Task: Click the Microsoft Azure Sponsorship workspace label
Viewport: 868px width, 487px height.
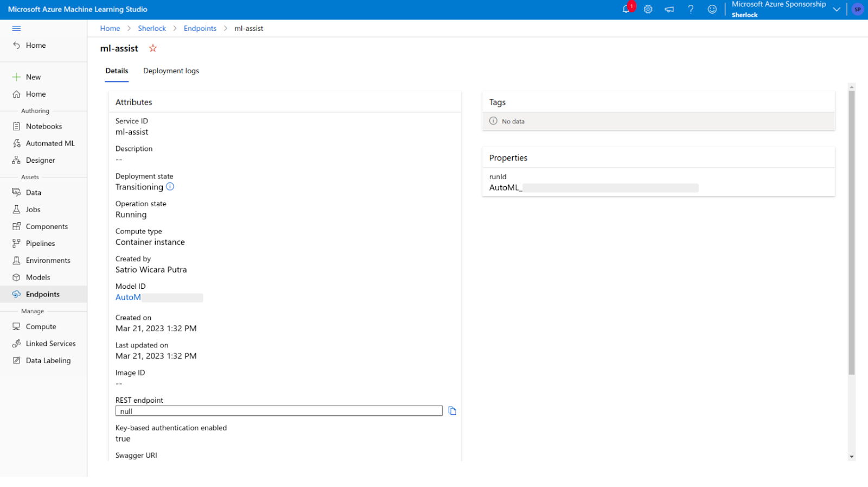Action: point(778,4)
